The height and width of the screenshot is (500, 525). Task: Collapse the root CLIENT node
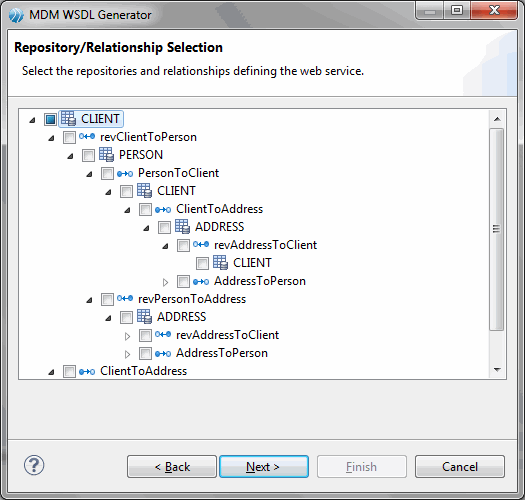pyautogui.click(x=32, y=120)
